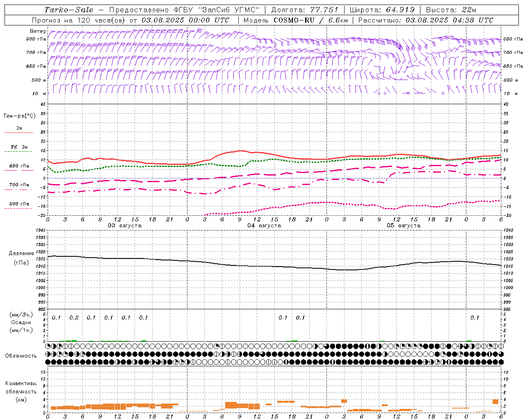This screenshot has width=525, height=420.
Task: Click the Td 2м dew point legend label
Action: pyautogui.click(x=19, y=146)
